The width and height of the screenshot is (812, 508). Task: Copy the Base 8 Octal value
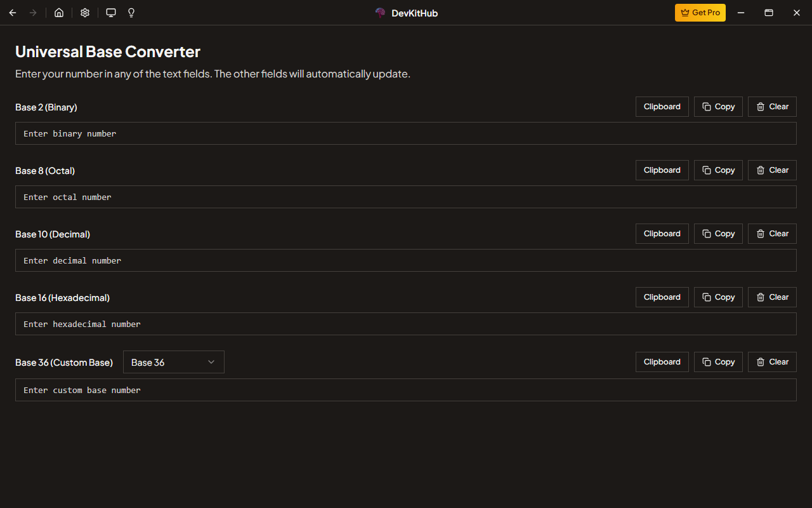(718, 170)
